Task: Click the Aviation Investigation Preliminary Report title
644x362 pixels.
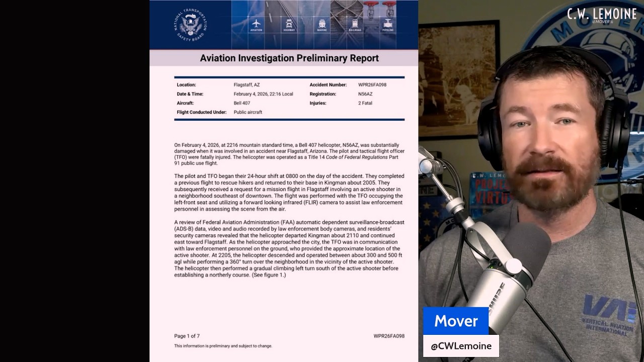Action: pyautogui.click(x=289, y=58)
